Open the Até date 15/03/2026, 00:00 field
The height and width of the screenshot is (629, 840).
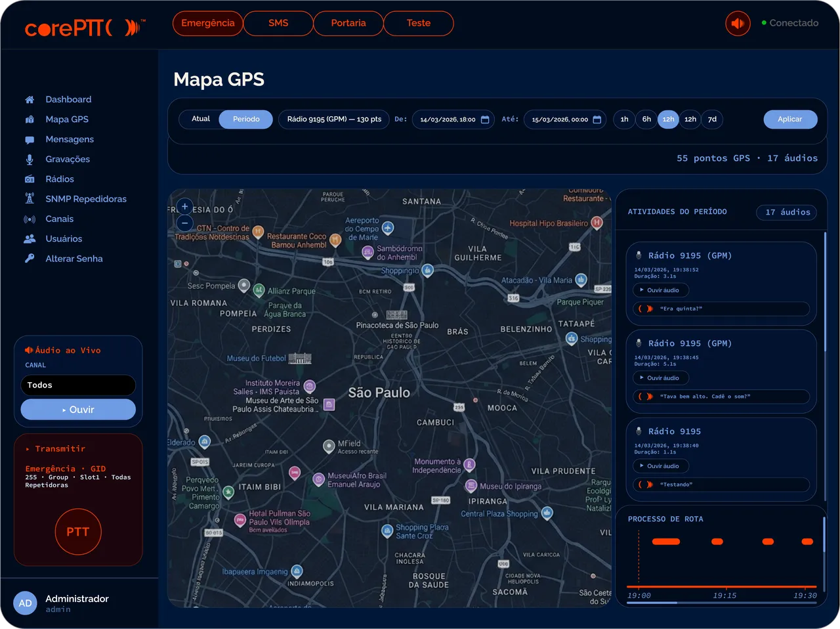(564, 119)
